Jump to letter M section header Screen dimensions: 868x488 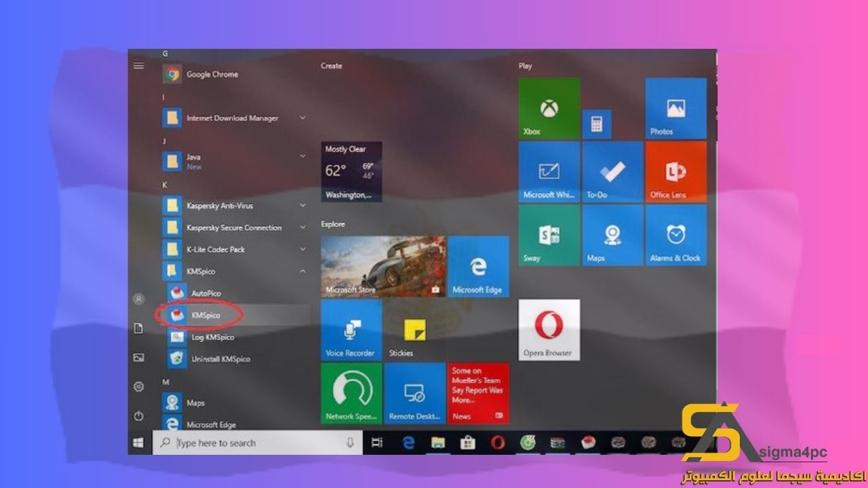tap(165, 382)
